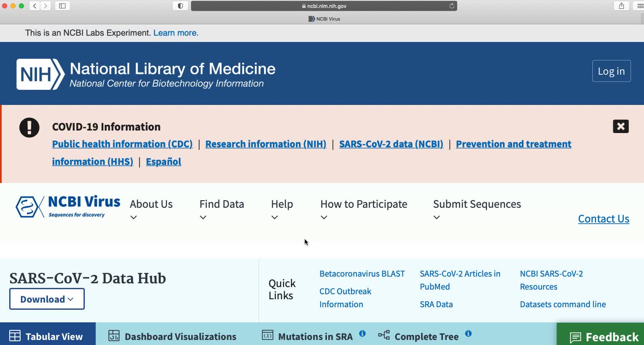The image size is (644, 345).
Task: Open NCBI SARS-CoV-2 Resources link
Action: point(551,280)
